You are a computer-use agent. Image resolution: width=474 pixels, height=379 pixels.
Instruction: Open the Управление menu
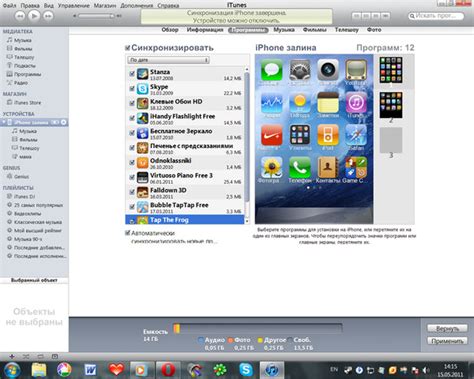pos(74,6)
